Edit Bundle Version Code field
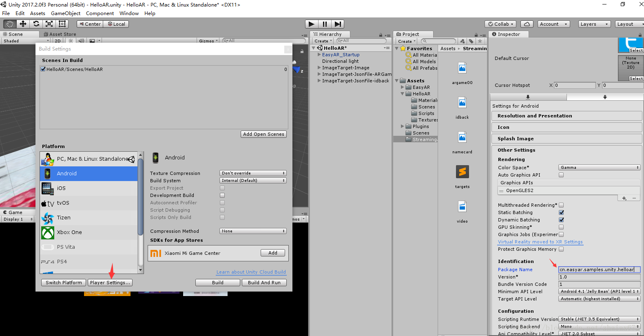 599,284
